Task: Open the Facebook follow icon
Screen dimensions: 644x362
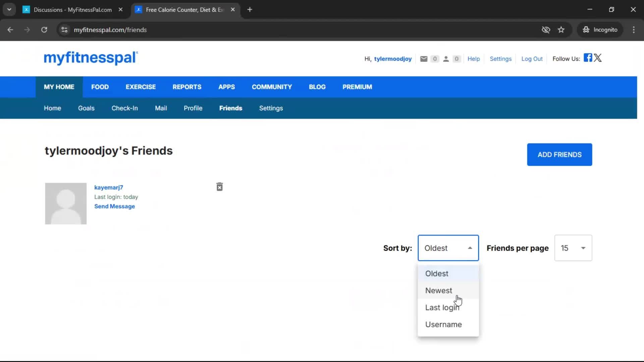Action: (x=588, y=58)
